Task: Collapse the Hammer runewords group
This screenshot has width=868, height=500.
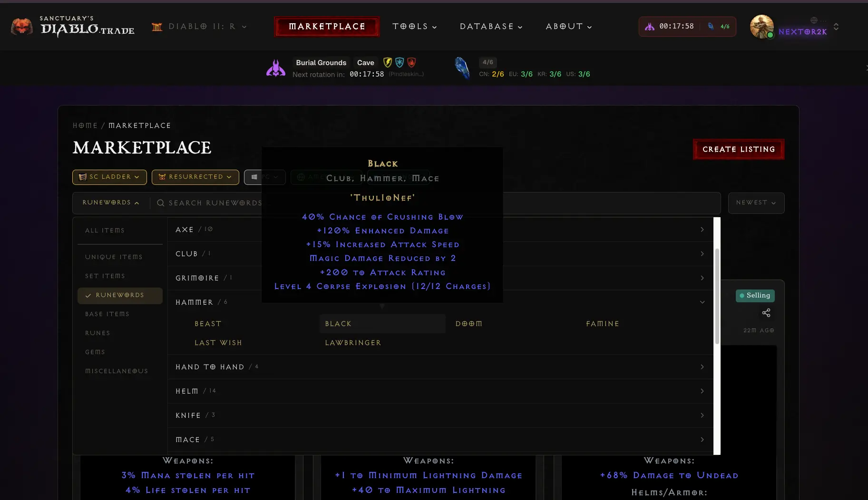Action: [702, 302]
